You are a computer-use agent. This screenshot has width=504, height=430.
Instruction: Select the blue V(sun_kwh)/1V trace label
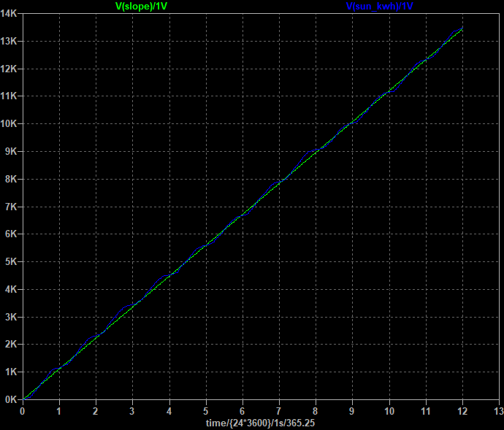(x=379, y=6)
